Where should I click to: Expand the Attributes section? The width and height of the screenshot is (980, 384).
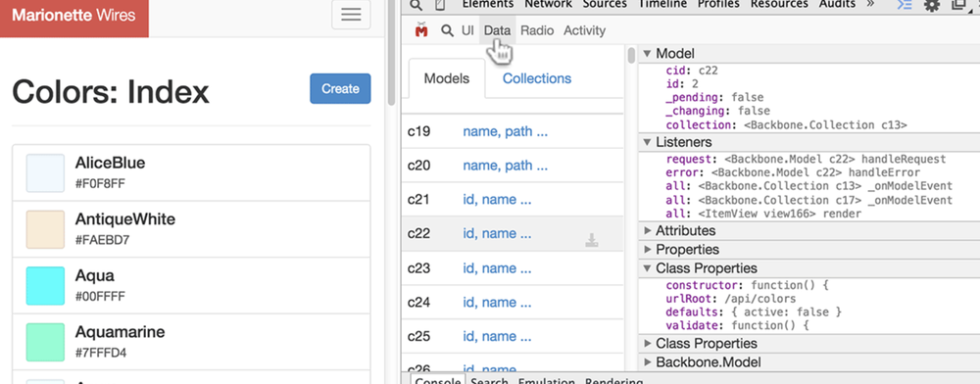(648, 231)
